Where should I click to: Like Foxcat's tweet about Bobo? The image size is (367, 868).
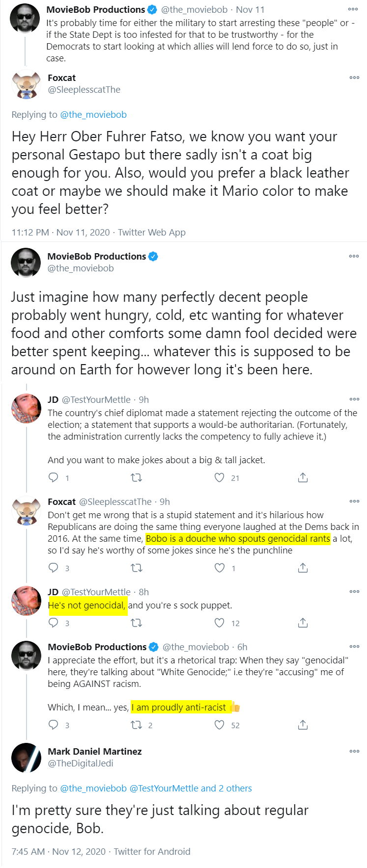[220, 568]
